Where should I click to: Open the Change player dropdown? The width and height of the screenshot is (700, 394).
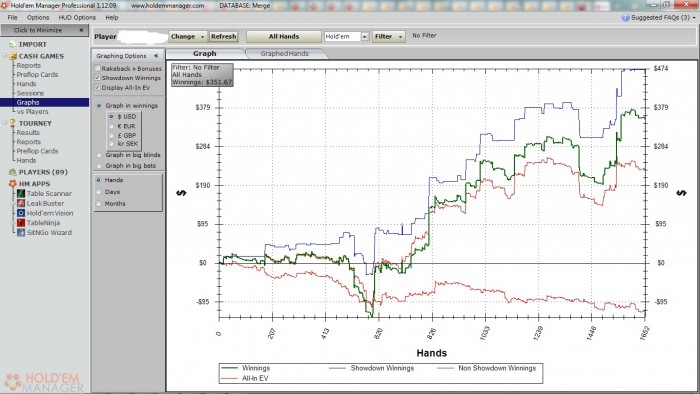(187, 37)
